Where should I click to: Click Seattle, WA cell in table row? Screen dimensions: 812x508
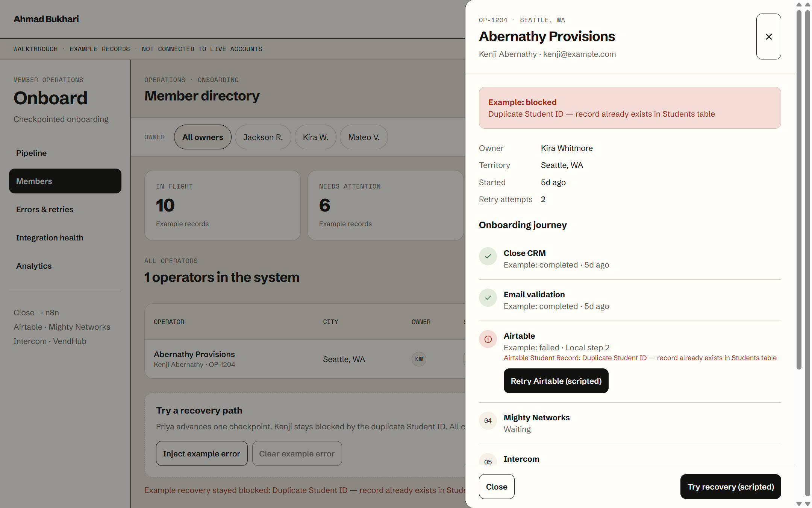(344, 359)
